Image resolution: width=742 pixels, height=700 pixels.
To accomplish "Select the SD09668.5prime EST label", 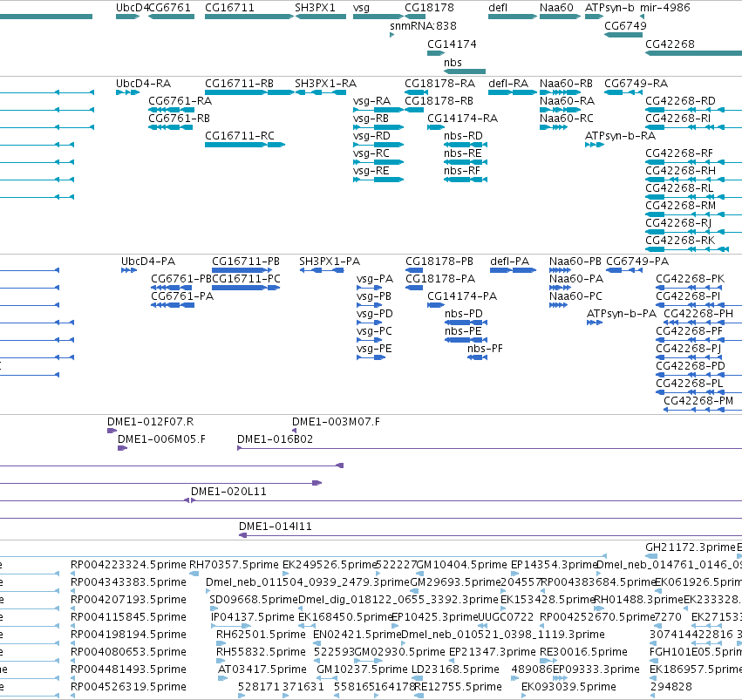I will [x=254, y=600].
